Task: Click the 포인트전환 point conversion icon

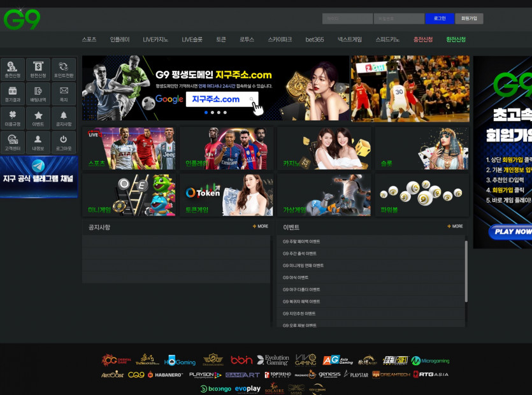Action: coord(63,69)
